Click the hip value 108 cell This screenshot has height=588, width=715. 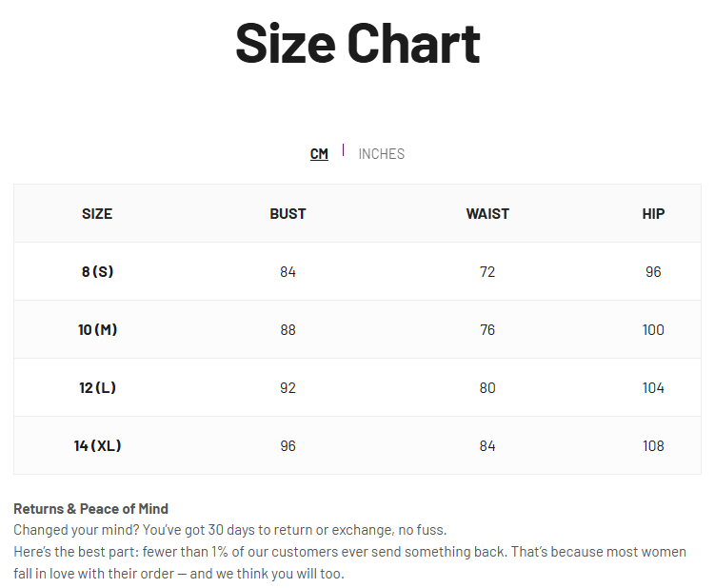pyautogui.click(x=653, y=446)
